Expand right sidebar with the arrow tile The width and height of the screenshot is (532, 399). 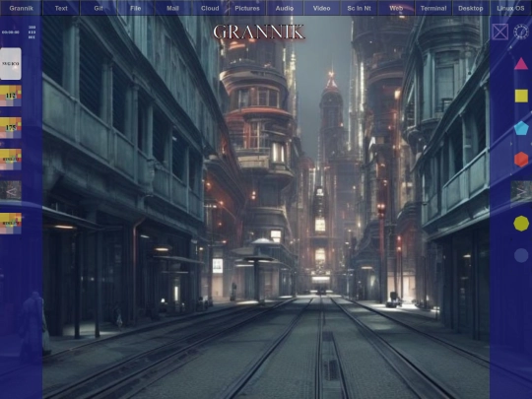tap(521, 192)
